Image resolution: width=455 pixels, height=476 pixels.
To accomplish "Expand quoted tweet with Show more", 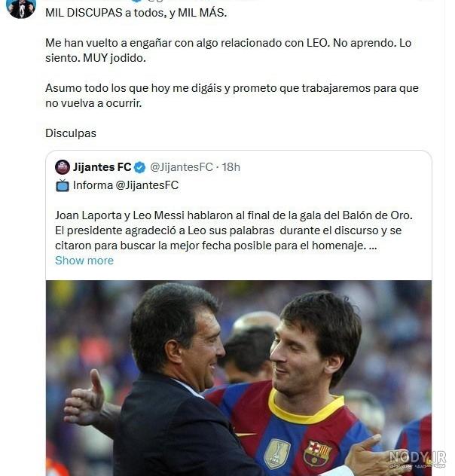I will click(x=84, y=261).
